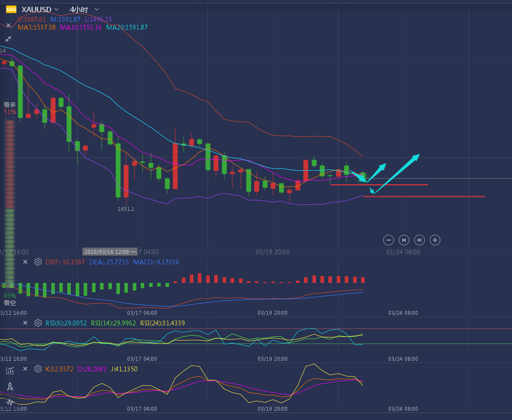
Task: Open the chart indicators icon at bottom left
Action: (x=10, y=370)
